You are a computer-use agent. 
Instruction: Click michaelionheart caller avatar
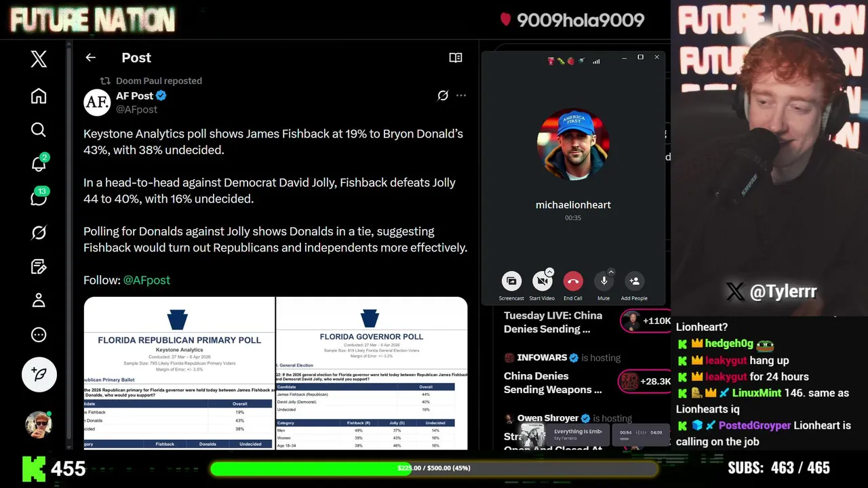[573, 145]
